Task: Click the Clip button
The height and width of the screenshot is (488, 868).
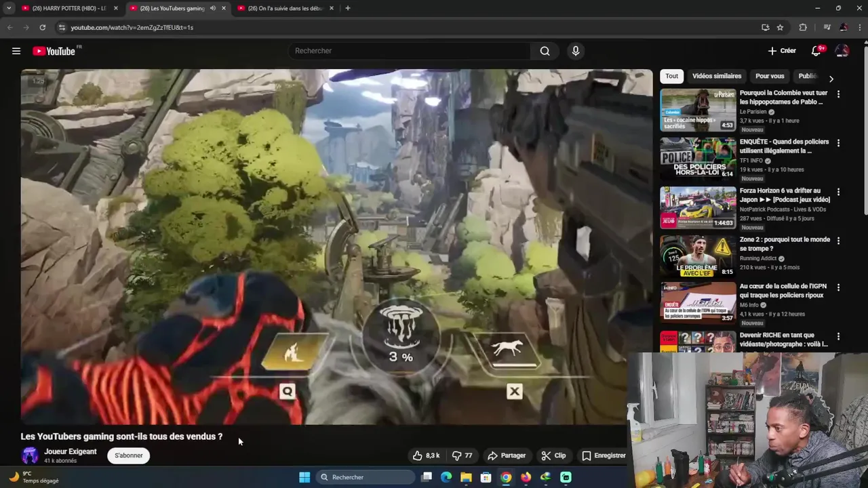Action: click(553, 455)
